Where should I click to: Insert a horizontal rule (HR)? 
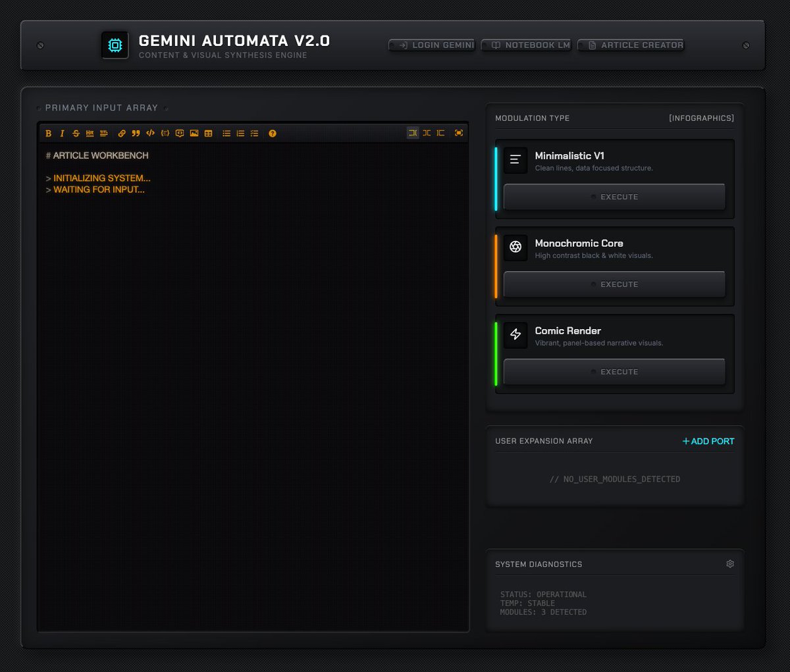pyautogui.click(x=90, y=134)
